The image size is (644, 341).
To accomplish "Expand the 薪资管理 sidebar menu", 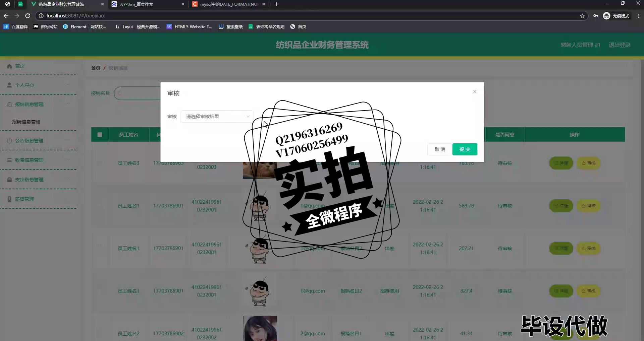I will click(x=39, y=199).
